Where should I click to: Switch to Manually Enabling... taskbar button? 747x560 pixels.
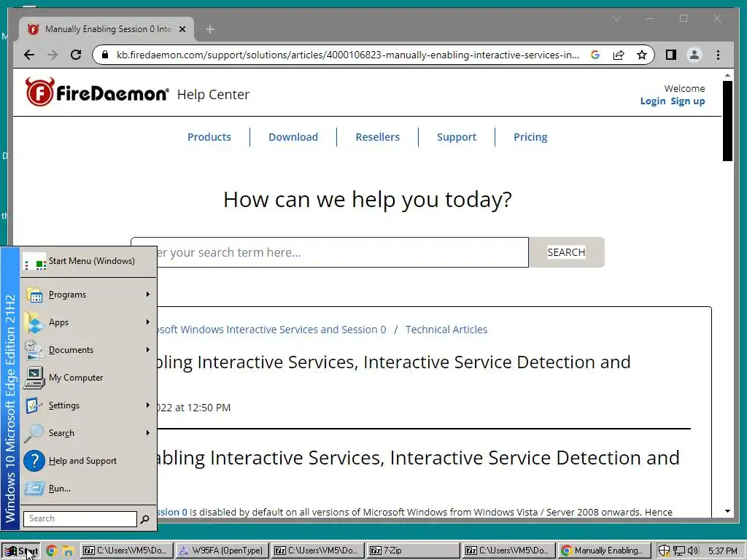pos(603,551)
